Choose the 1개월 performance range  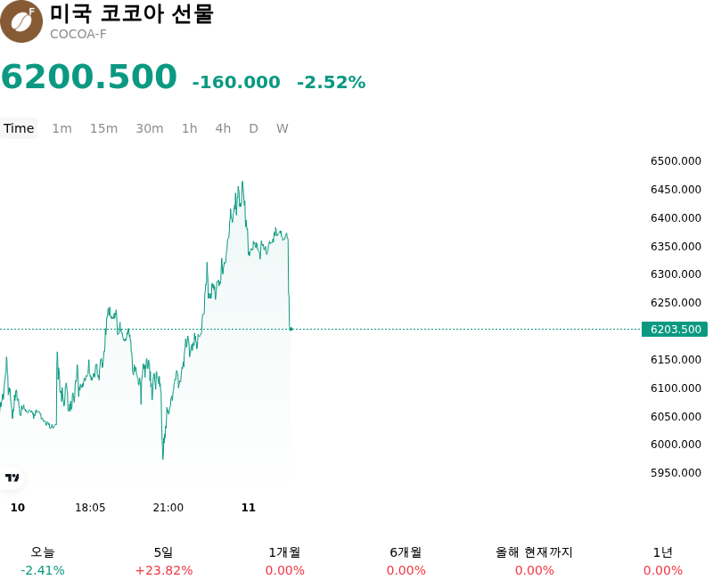[x=284, y=561]
